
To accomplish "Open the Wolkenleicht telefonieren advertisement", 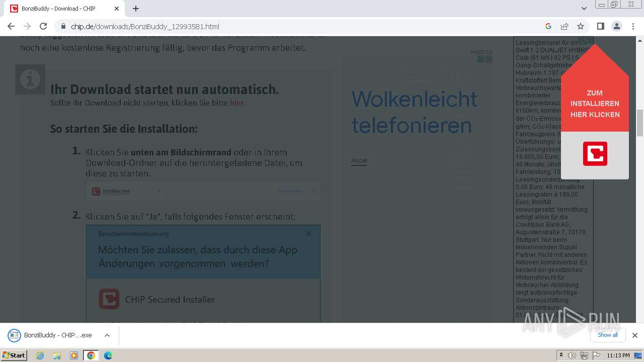I will (414, 112).
